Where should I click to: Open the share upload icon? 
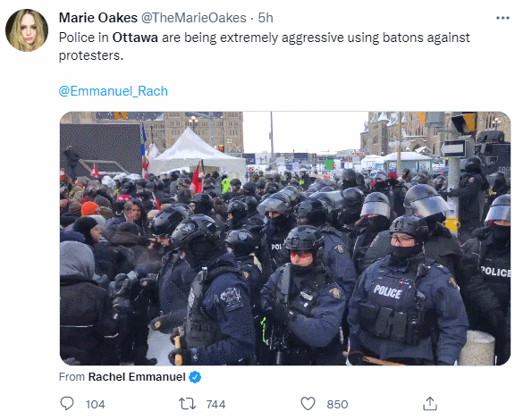(430, 404)
